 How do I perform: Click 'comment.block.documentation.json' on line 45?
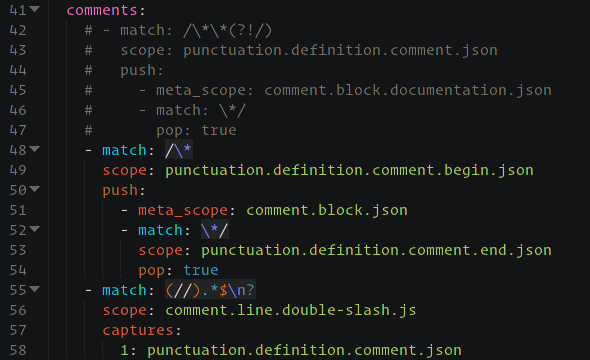tap(408, 90)
